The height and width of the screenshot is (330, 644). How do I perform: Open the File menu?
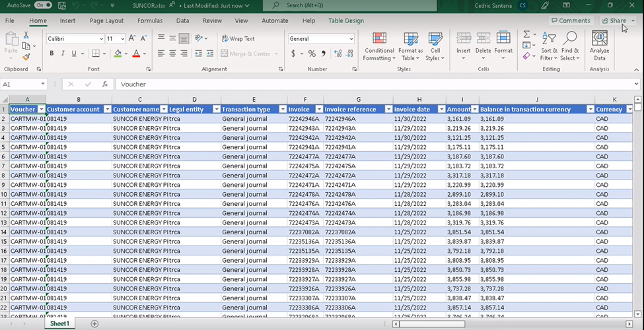9,20
